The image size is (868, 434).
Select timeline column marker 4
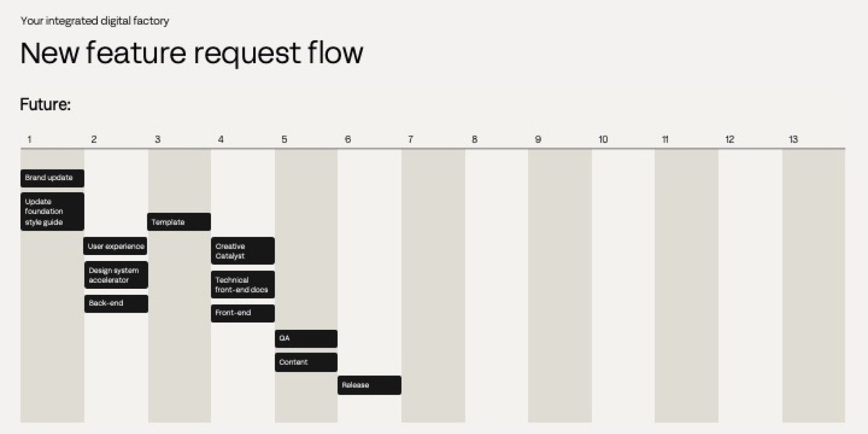click(221, 139)
